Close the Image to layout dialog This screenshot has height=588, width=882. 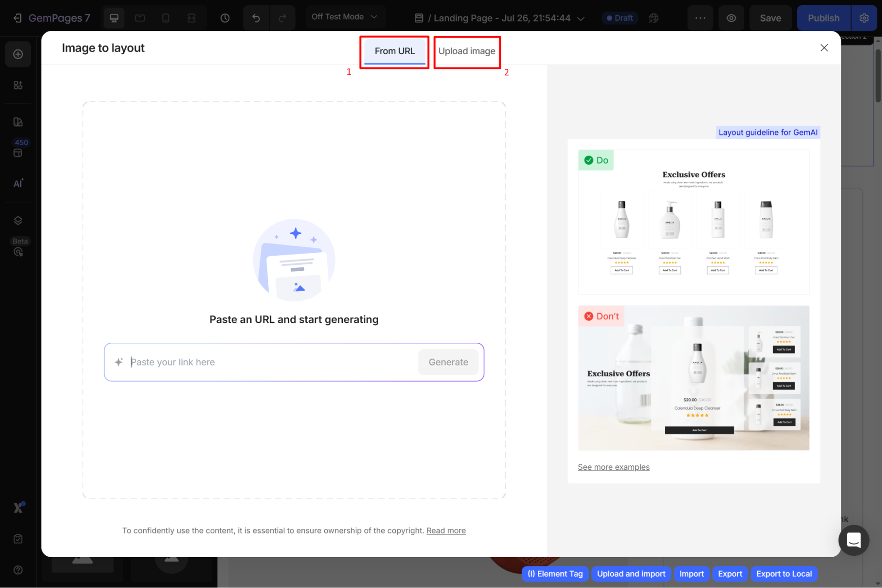coord(824,48)
